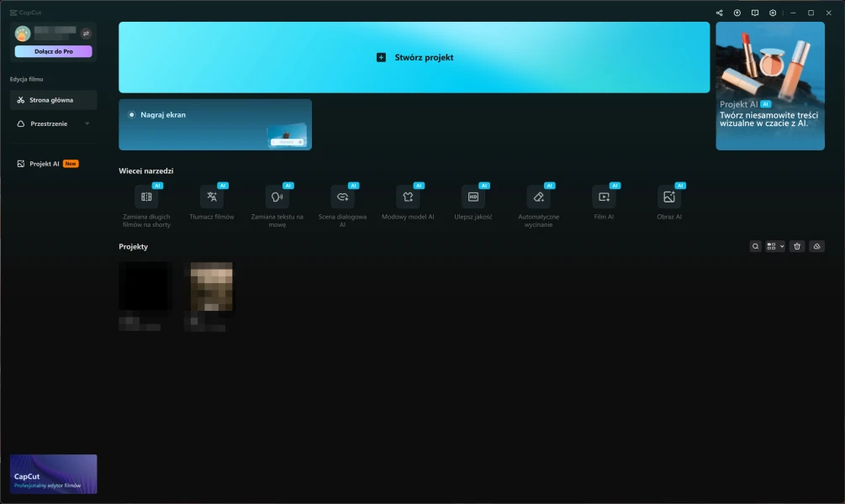The image size is (845, 504).
Task: Open the Film AI tool
Action: coord(604,197)
